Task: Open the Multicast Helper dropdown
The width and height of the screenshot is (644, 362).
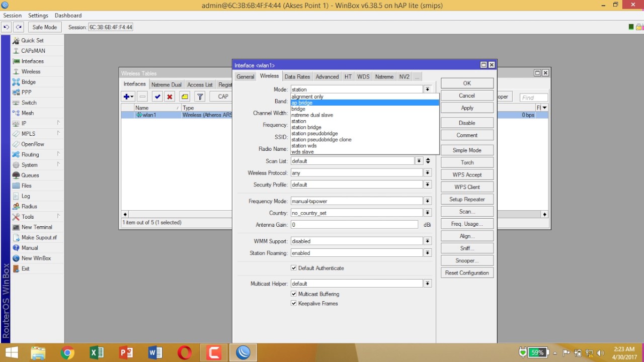Action: (427, 284)
